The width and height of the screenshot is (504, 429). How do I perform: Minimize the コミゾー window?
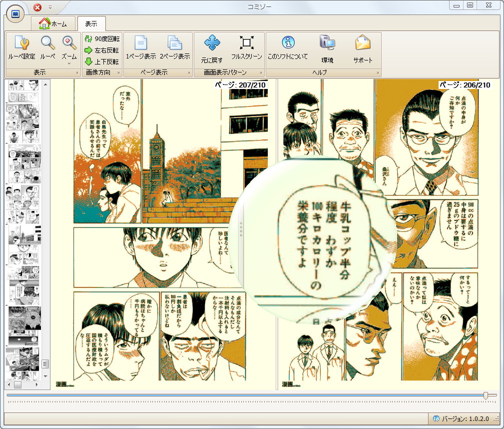pos(457,5)
